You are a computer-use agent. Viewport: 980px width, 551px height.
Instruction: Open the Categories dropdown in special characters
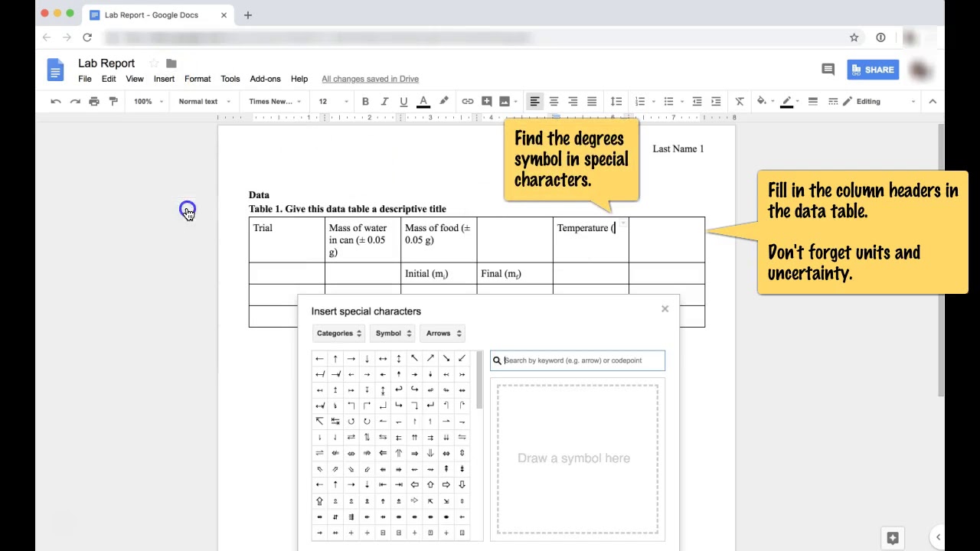point(338,333)
